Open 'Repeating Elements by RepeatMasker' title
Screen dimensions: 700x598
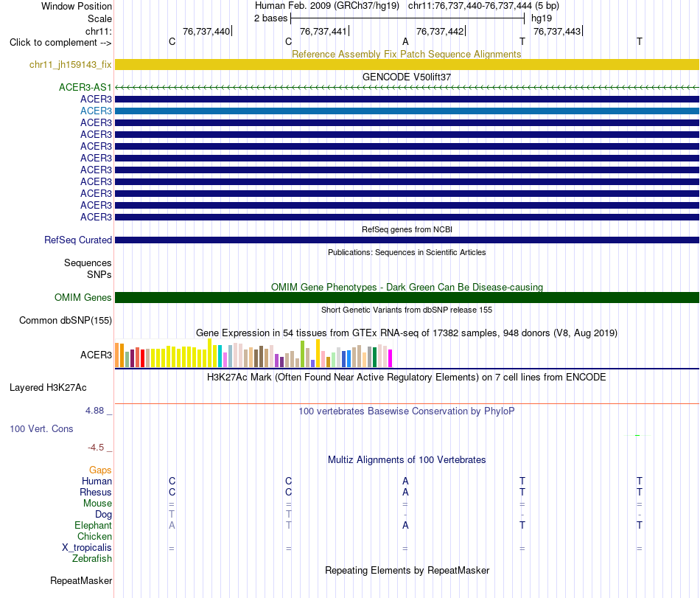[407, 570]
